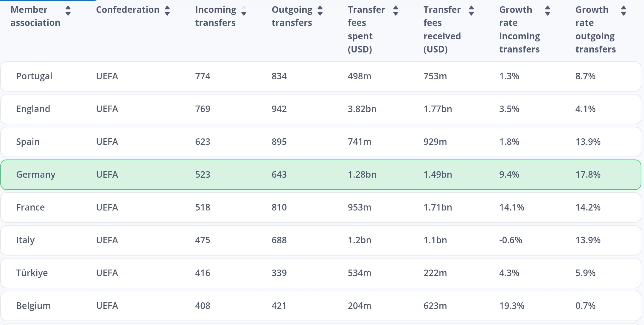Select the Portugal table row
Screen dimensions: 644x325
[321, 76]
